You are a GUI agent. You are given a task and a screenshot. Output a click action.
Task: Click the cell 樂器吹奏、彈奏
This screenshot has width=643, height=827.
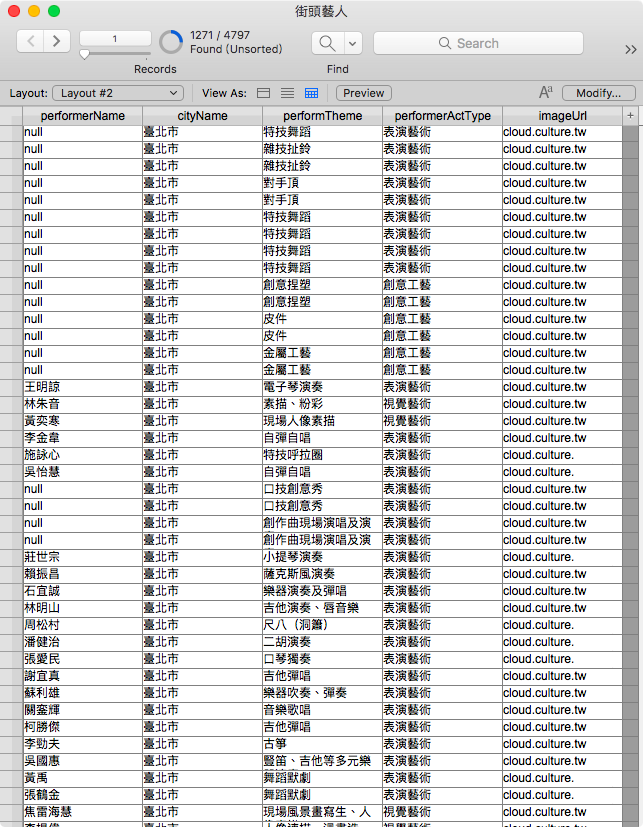[322, 693]
